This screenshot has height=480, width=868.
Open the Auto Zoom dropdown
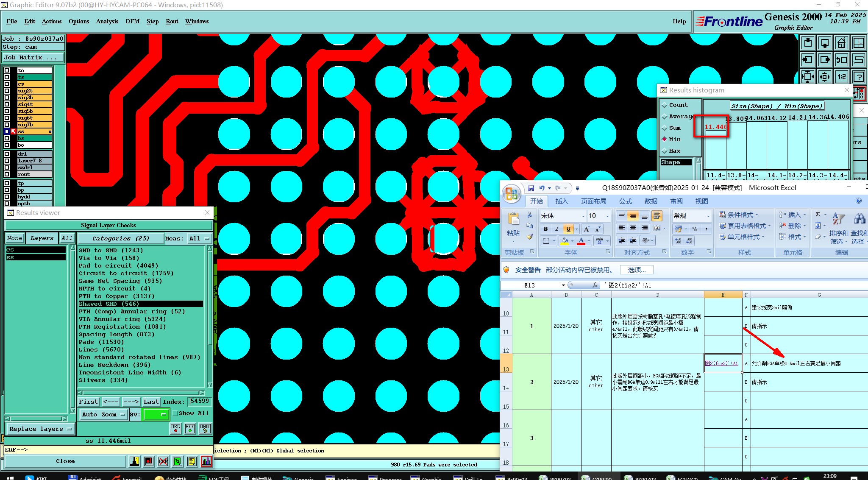[x=103, y=414]
